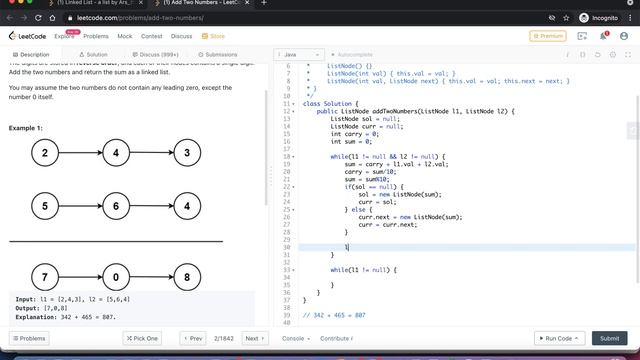Click the description panel scrollbar
Screen dimensions: 640x360
(x=267, y=147)
